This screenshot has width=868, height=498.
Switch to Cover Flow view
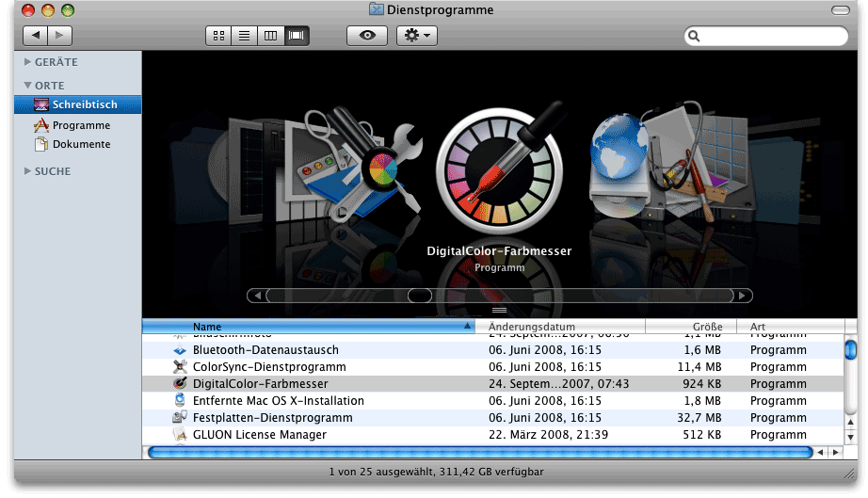(x=297, y=36)
